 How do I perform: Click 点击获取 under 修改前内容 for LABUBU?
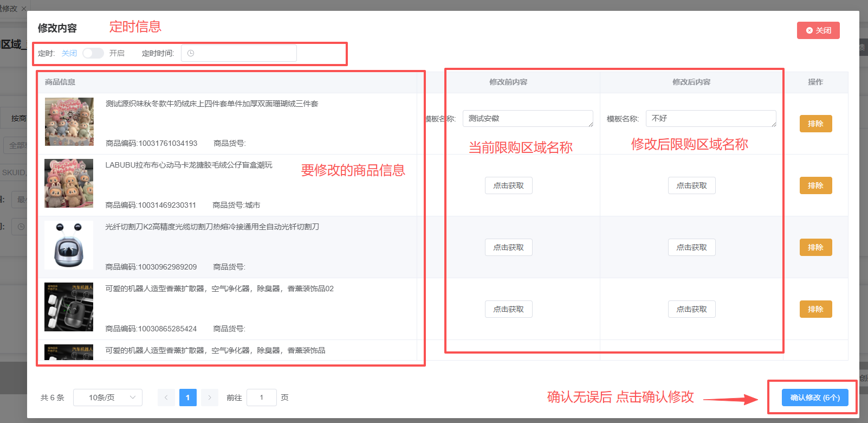click(508, 185)
